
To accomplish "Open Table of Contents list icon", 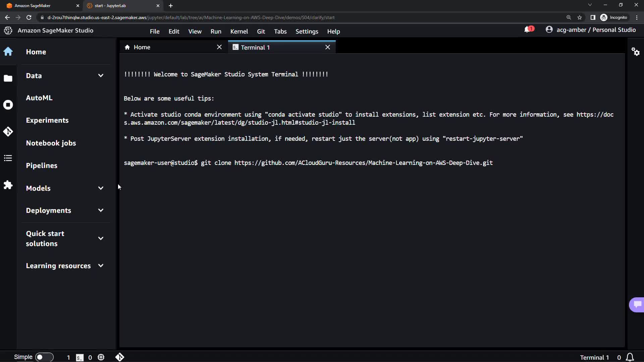I will [8, 158].
